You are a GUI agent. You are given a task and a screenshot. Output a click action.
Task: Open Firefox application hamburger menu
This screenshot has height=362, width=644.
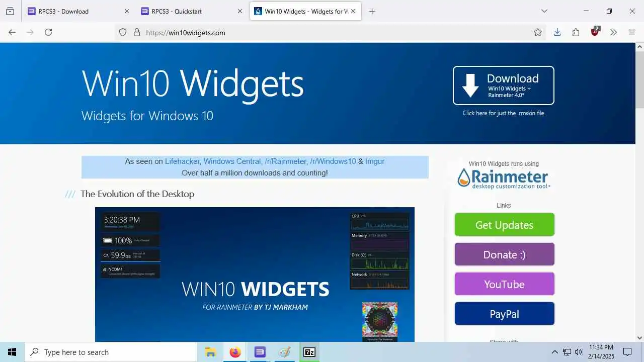(x=632, y=32)
